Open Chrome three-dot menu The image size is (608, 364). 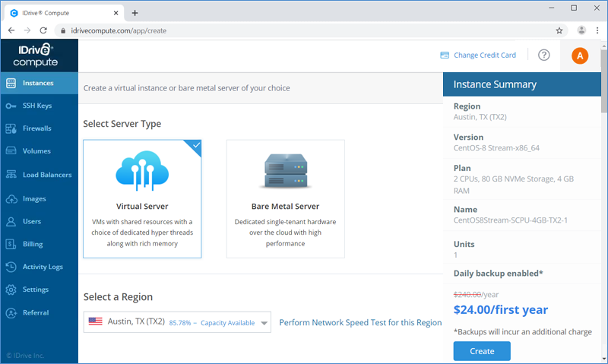(x=597, y=30)
